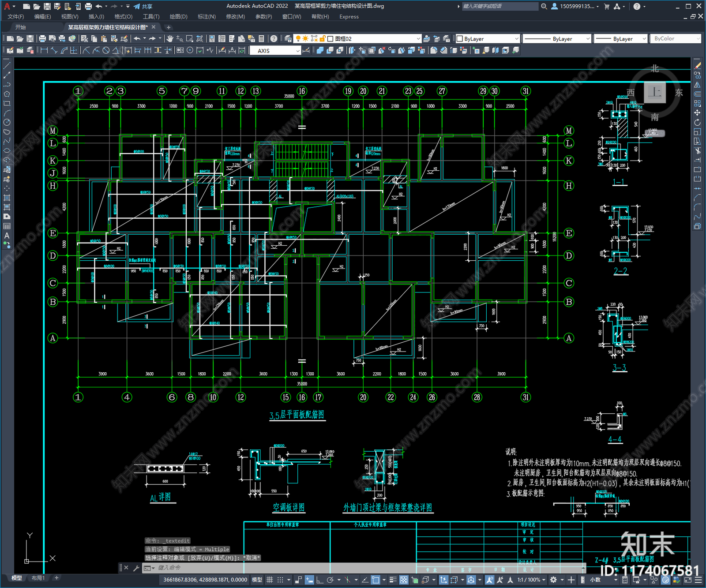Switch to the 布局1 layout tab

click(x=38, y=578)
